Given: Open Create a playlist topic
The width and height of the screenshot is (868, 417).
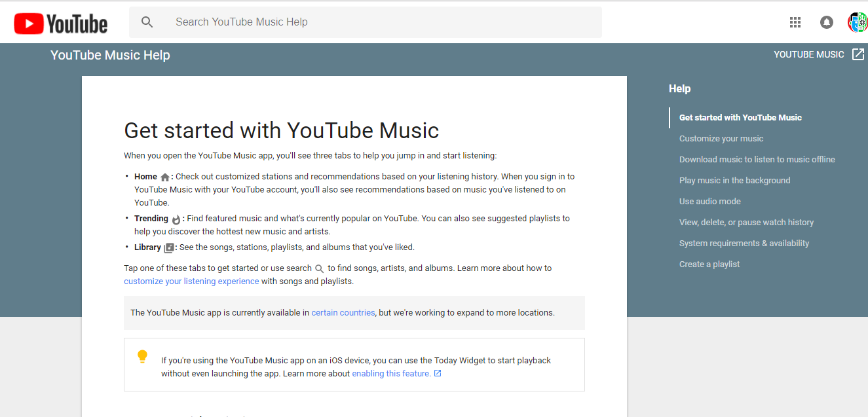Looking at the screenshot, I should coord(709,264).
